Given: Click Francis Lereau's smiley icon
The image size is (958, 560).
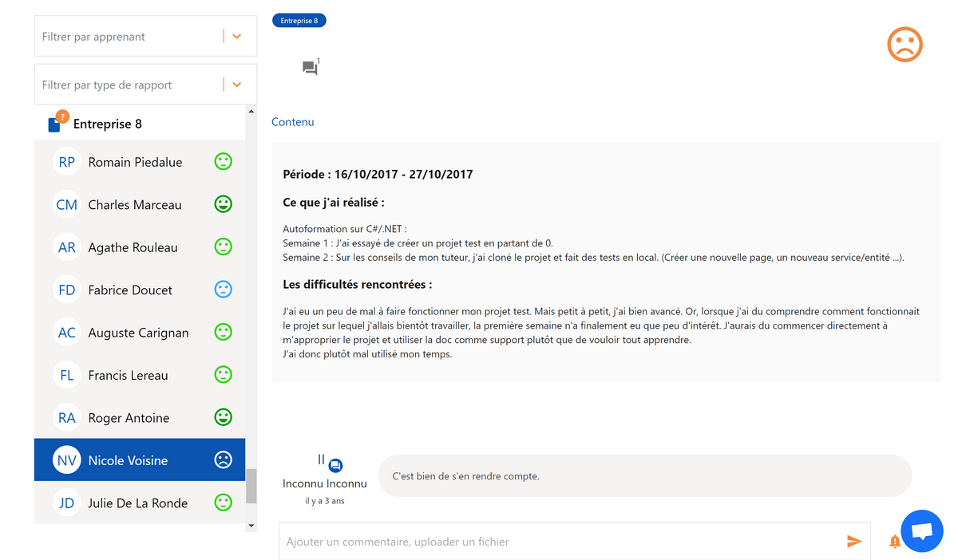Looking at the screenshot, I should [x=224, y=374].
